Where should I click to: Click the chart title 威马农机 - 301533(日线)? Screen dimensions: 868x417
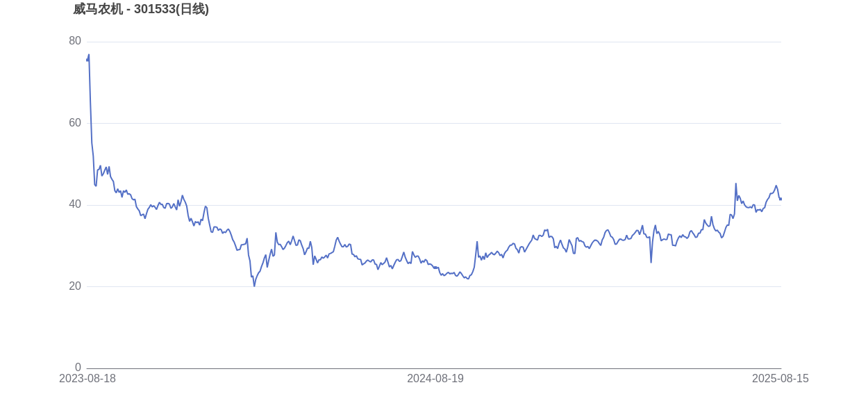(x=141, y=9)
